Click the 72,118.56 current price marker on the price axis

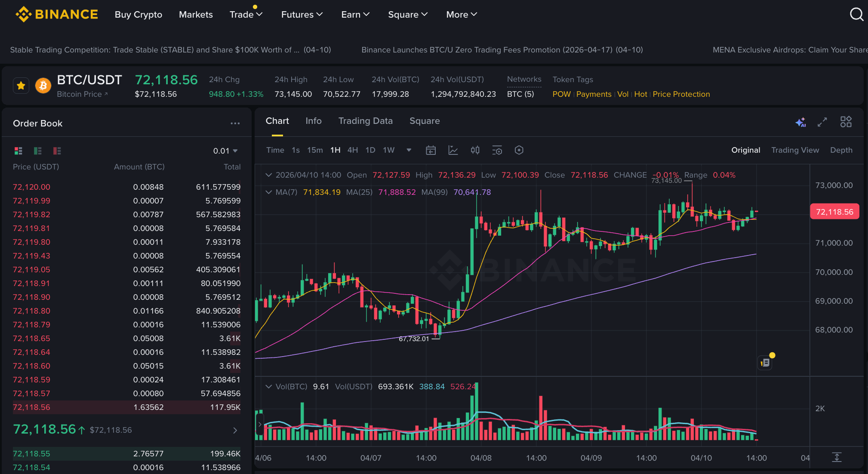(x=834, y=212)
